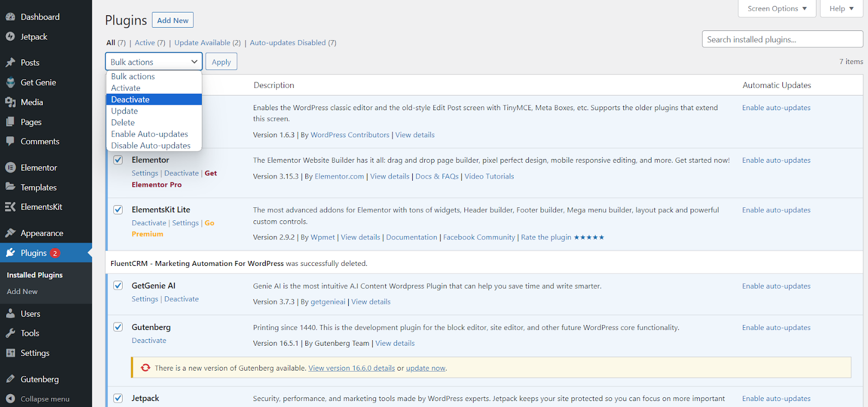Viewport: 868px width, 407px height.
Task: Deactivate the Gutenberg plugin
Action: (x=149, y=340)
